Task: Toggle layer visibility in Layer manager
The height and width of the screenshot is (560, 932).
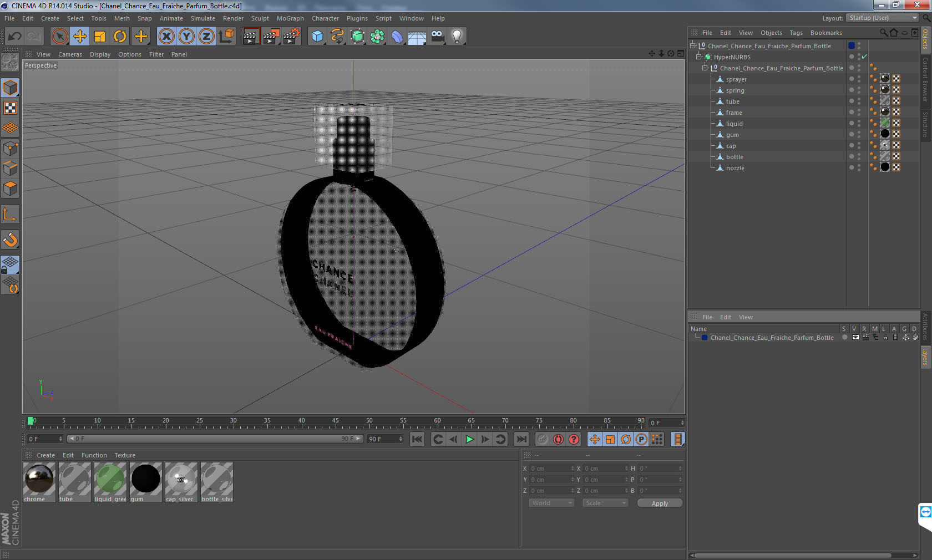Action: (x=855, y=337)
